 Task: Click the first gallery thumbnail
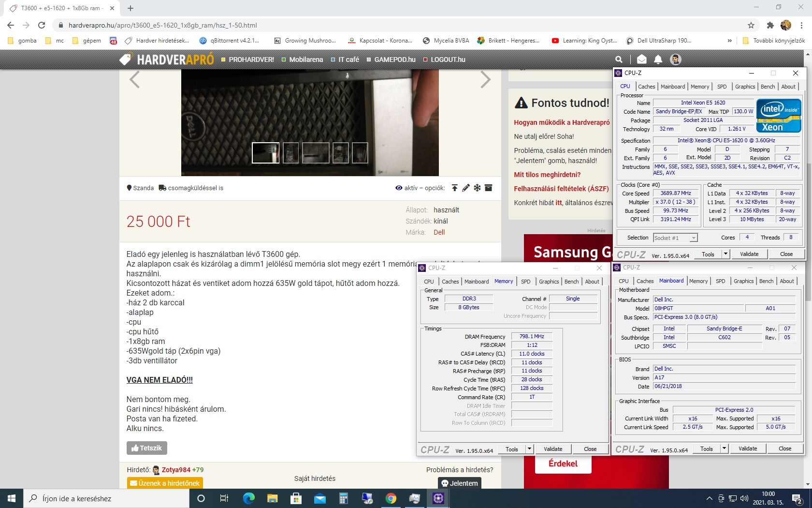(x=265, y=153)
